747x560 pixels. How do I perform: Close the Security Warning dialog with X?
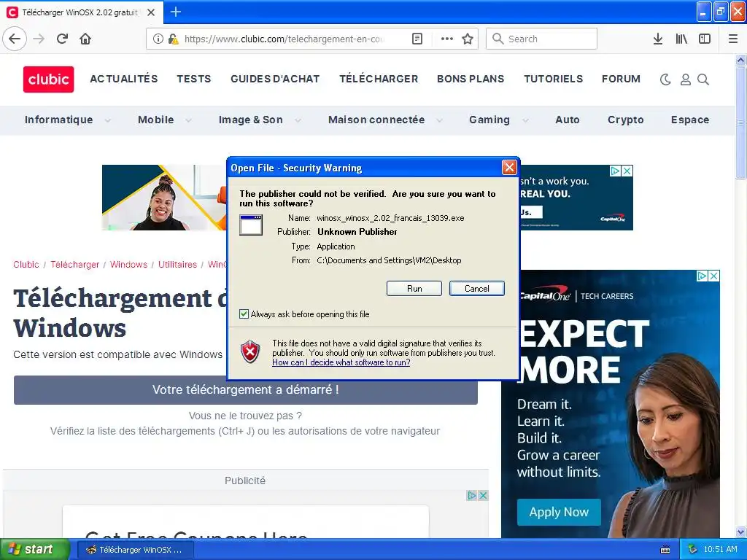(509, 167)
